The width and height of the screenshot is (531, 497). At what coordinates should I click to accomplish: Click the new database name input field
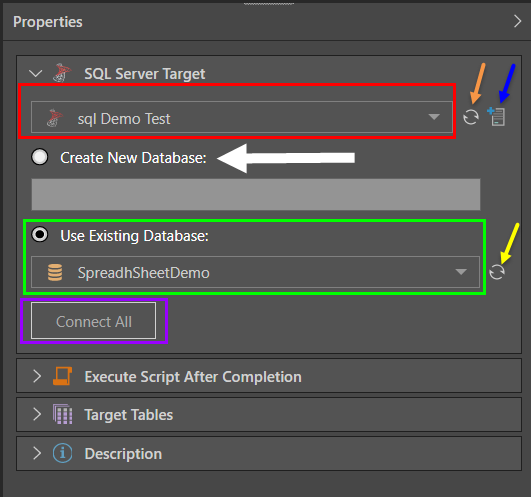256,194
